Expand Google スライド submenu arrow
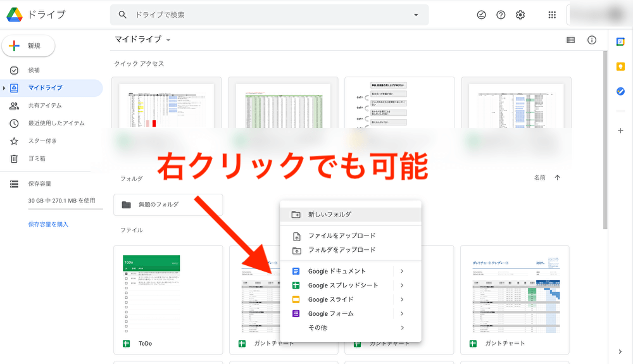The height and width of the screenshot is (364, 633). (x=402, y=299)
